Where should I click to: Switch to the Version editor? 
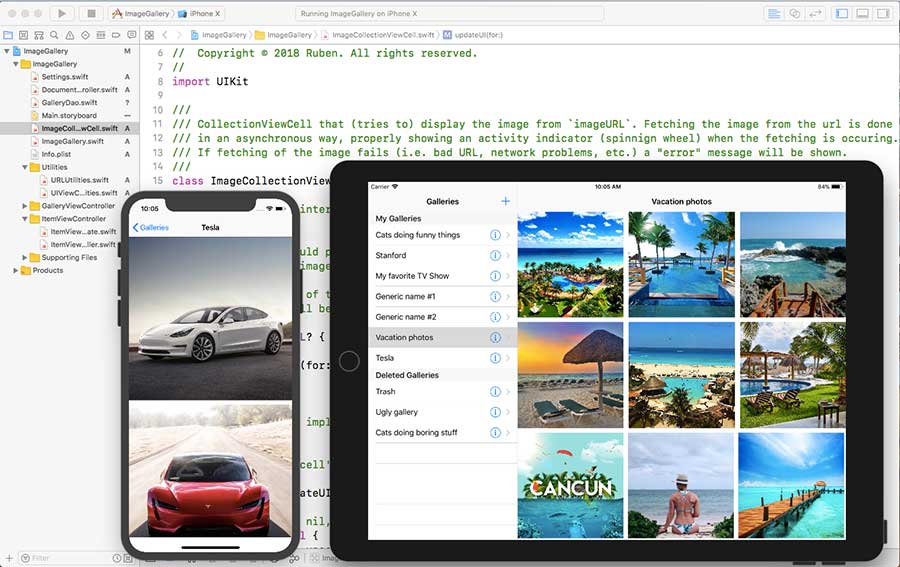point(815,13)
